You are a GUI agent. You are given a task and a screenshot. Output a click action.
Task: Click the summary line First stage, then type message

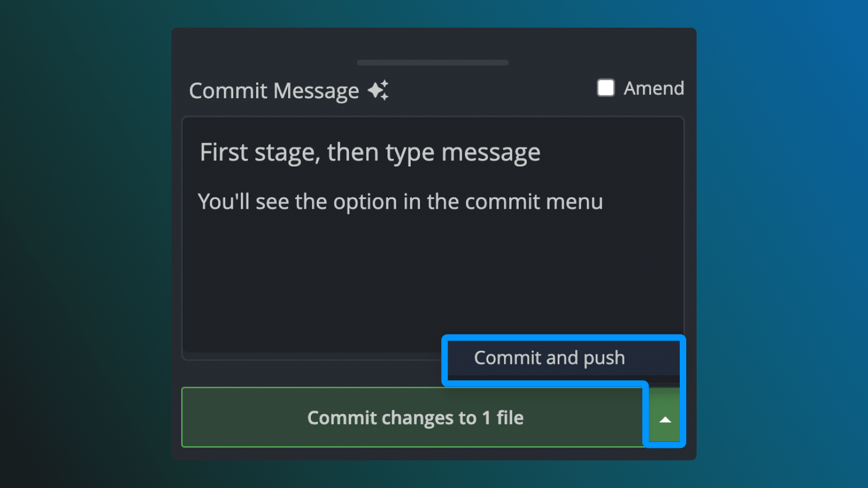pyautogui.click(x=370, y=152)
